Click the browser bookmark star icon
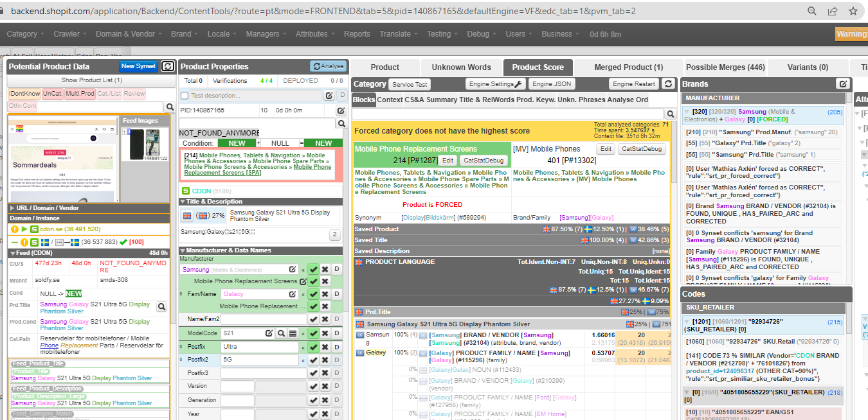The width and height of the screenshot is (868, 420). point(853,11)
